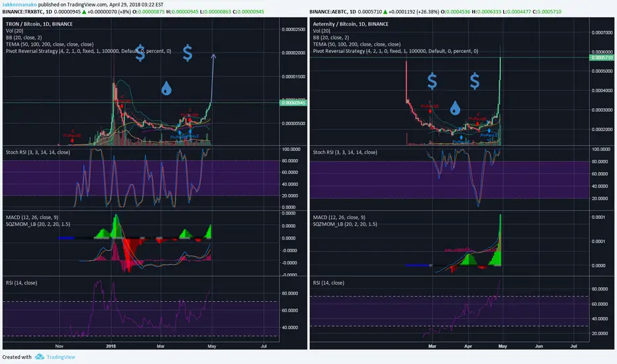Select the water drop icon on TRON chart
Image resolution: width=617 pixels, height=364 pixels.
tap(166, 89)
